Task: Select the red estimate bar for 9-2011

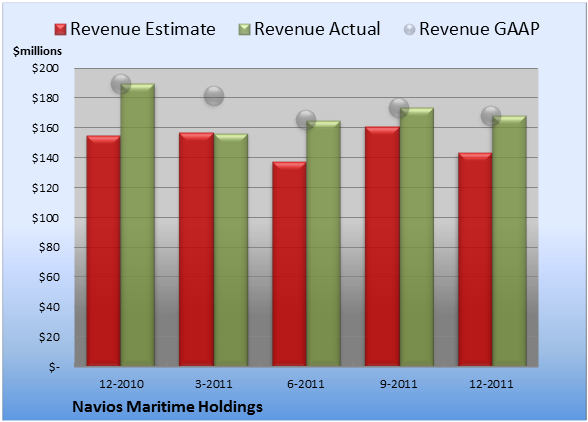Action: click(382, 246)
